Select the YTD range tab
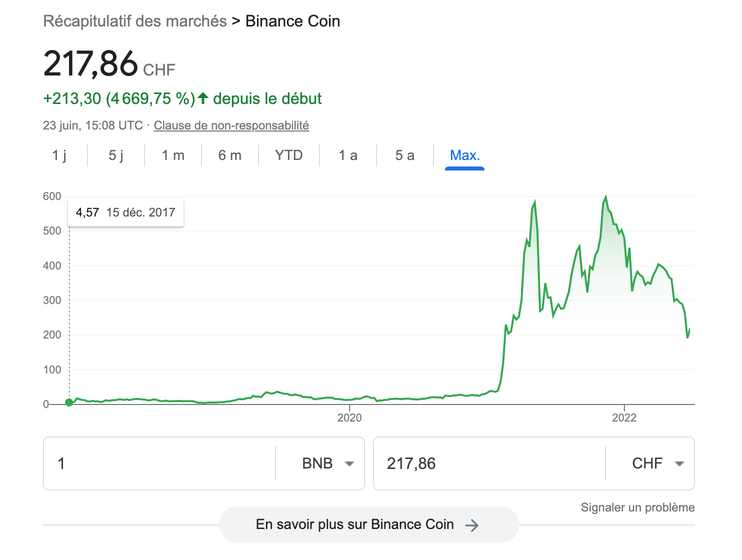This screenshot has height=560, width=742. tap(288, 155)
